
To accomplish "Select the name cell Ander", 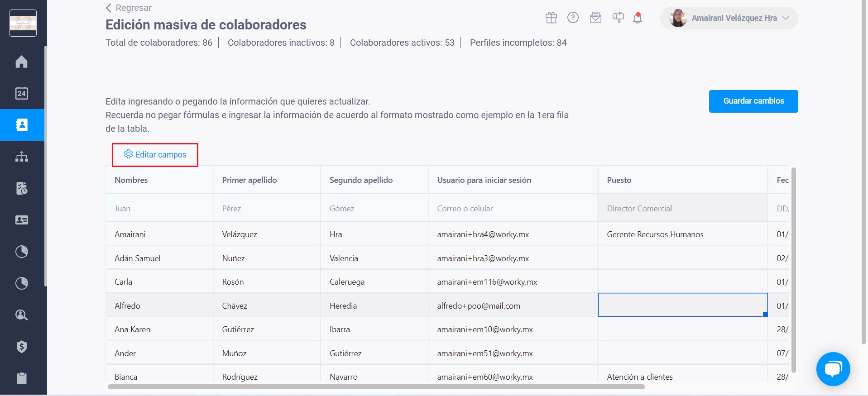I will coord(159,353).
